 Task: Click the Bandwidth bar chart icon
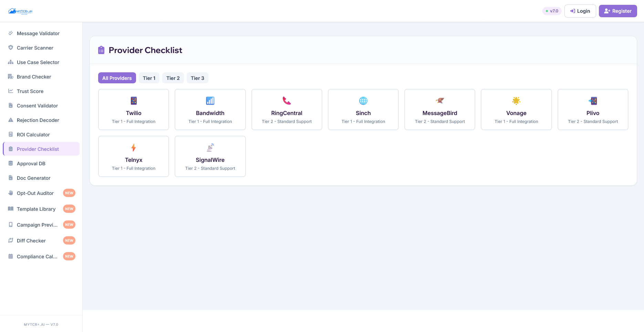click(x=210, y=101)
